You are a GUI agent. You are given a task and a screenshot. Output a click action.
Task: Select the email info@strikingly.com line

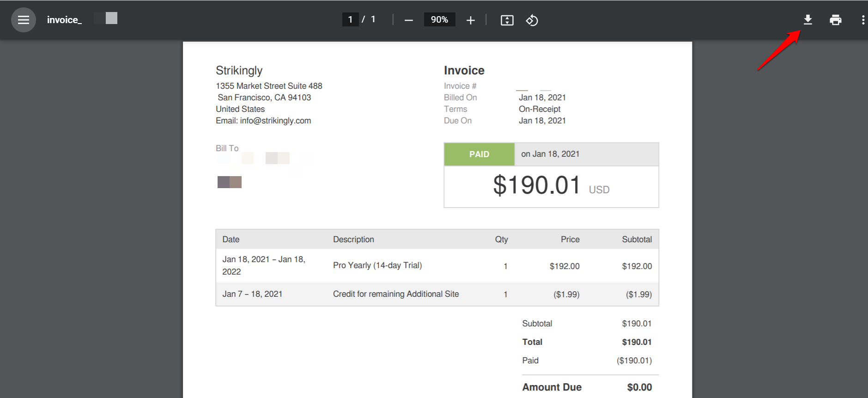click(x=263, y=121)
